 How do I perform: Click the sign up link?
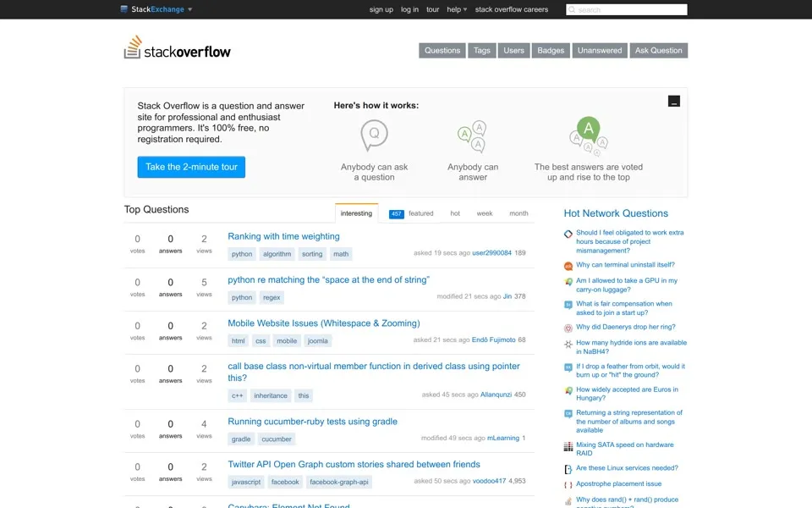click(x=381, y=9)
